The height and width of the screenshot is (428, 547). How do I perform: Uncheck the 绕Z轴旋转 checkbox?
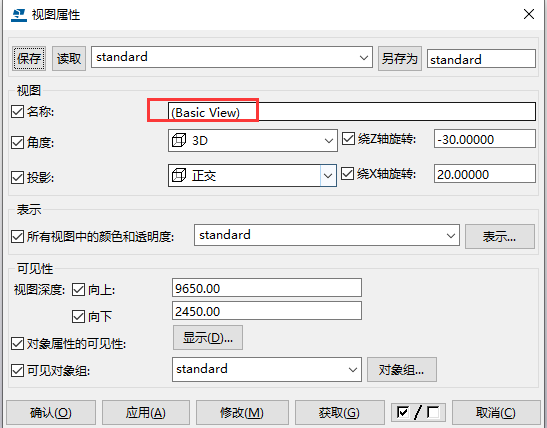point(348,138)
